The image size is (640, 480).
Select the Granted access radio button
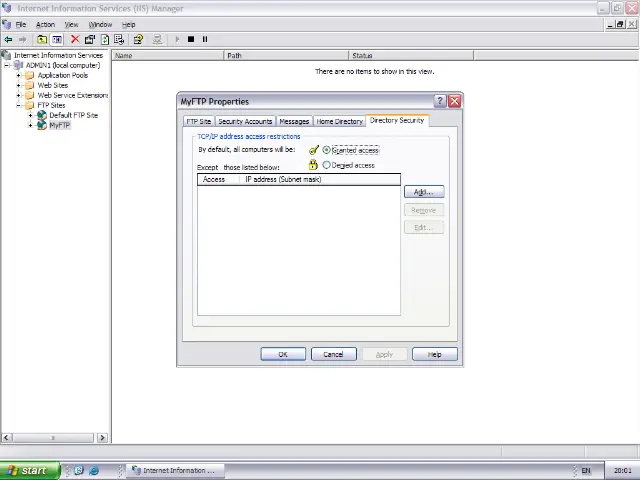326,150
